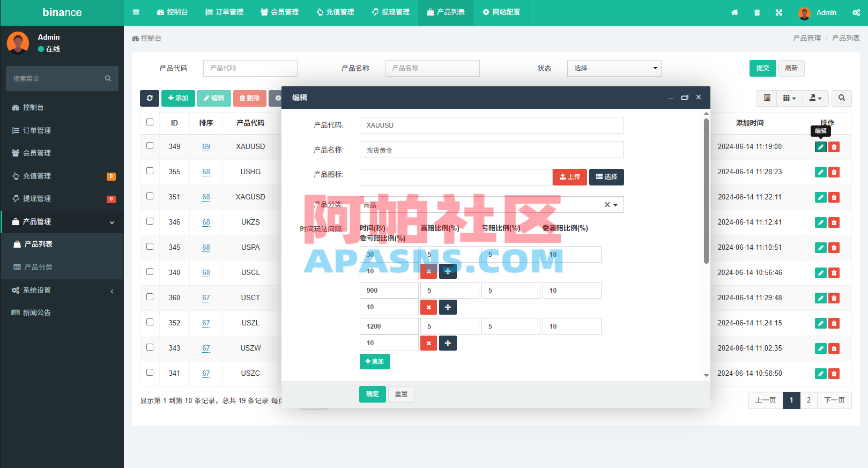Tick the checkbox for row ID 346

click(150, 221)
